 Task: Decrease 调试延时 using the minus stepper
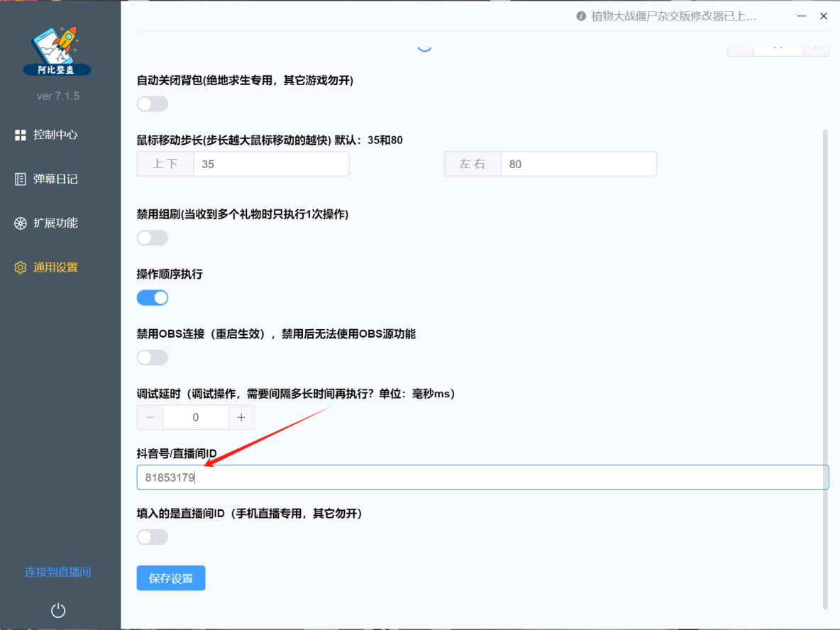tap(150, 417)
